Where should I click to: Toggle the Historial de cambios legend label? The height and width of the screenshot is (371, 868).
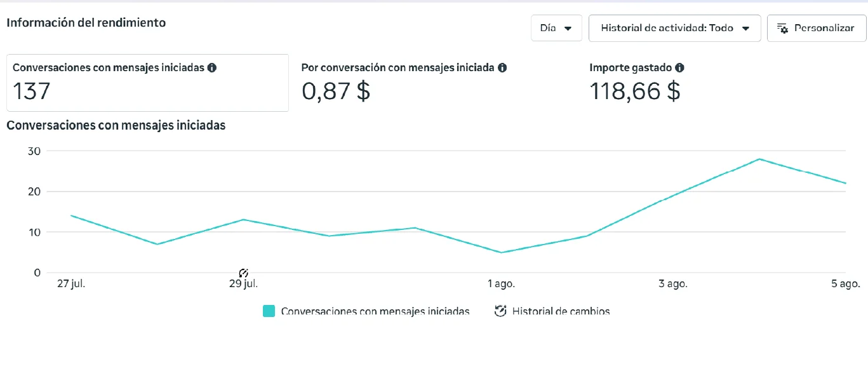coord(561,311)
